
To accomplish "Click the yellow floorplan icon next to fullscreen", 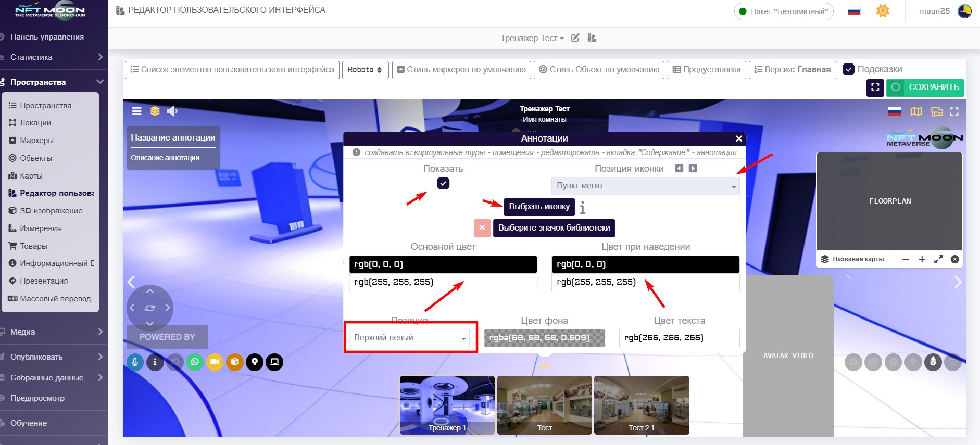I will pyautogui.click(x=937, y=111).
